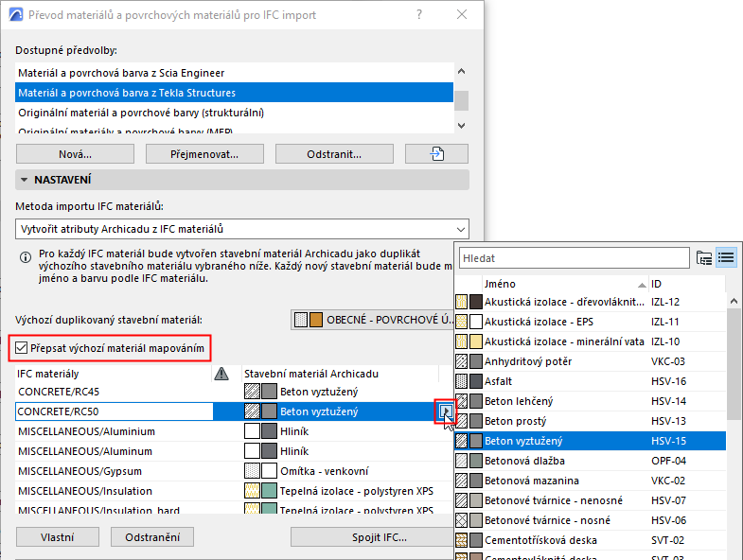The width and height of the screenshot is (743, 560).
Task: Click the import preset icon button
Action: click(436, 154)
